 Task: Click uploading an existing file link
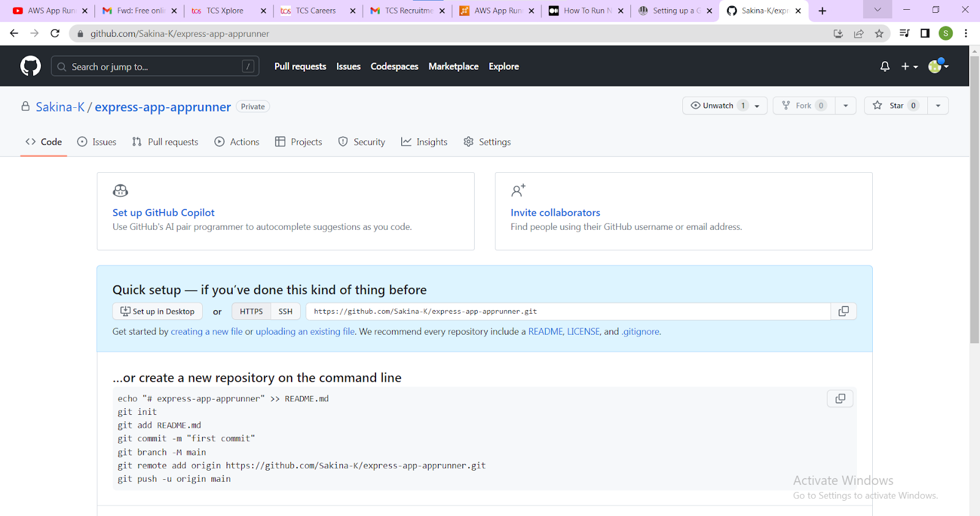tap(305, 332)
